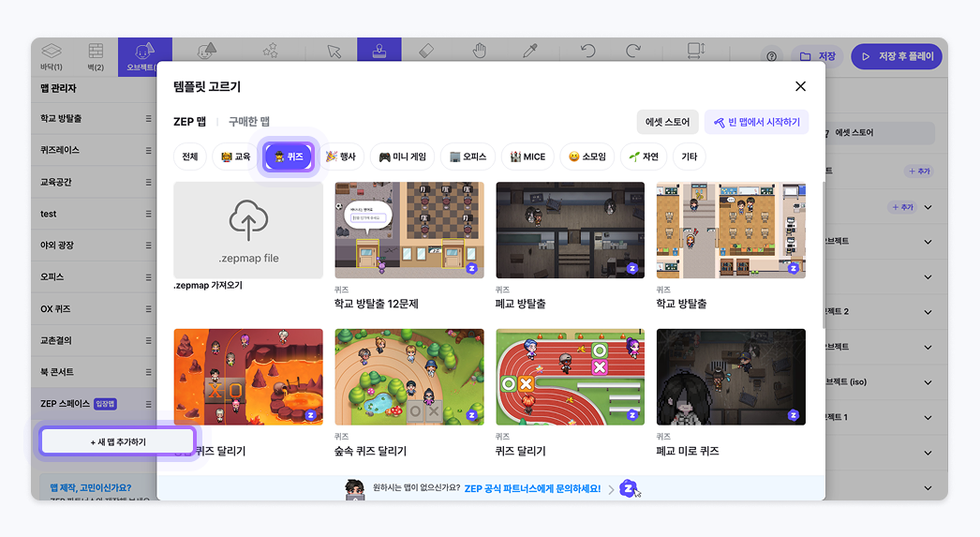Select the tile effect stars tool
This screenshot has height=537, width=980.
tap(270, 51)
